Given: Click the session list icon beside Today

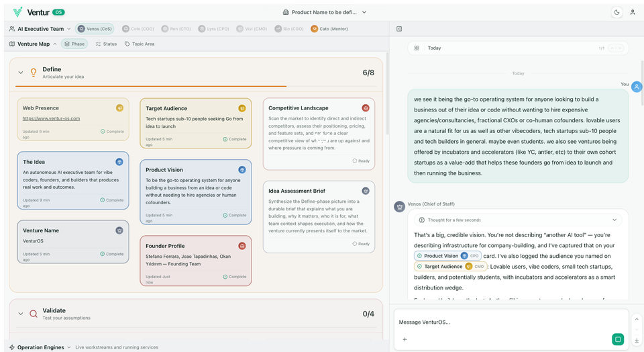Looking at the screenshot, I should pos(417,48).
